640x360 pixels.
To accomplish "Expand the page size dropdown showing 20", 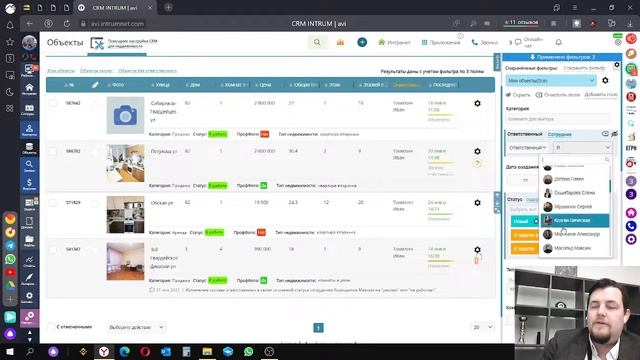I will 483,327.
